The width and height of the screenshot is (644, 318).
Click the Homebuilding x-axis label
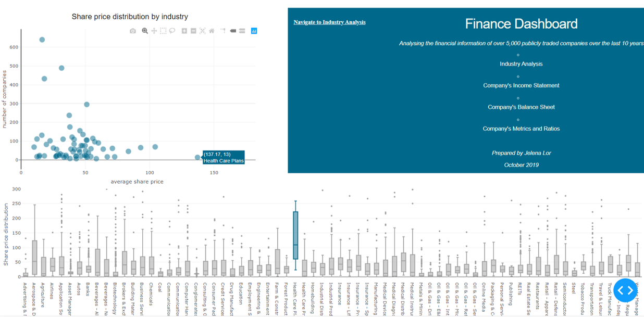pyautogui.click(x=313, y=298)
